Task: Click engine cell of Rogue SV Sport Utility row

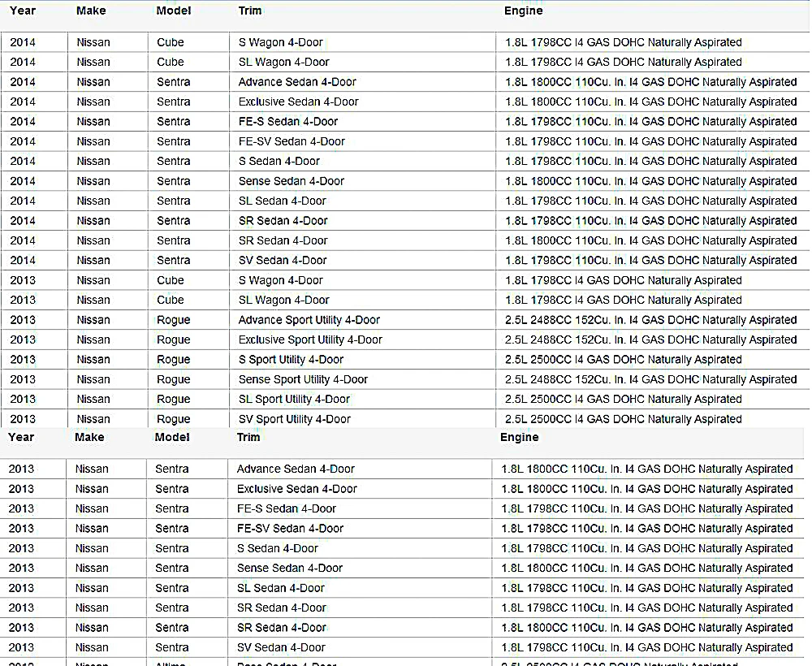Action: tap(624, 419)
